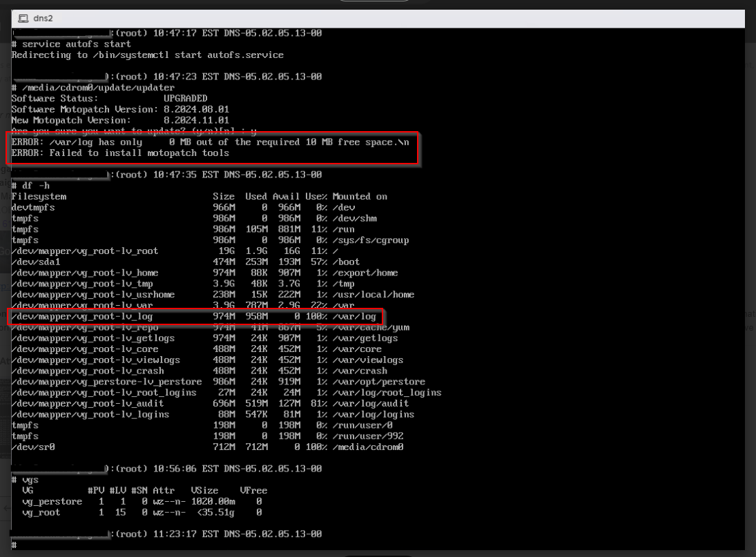
Task: Click the /run/user/992 mount point
Action: pos(368,436)
